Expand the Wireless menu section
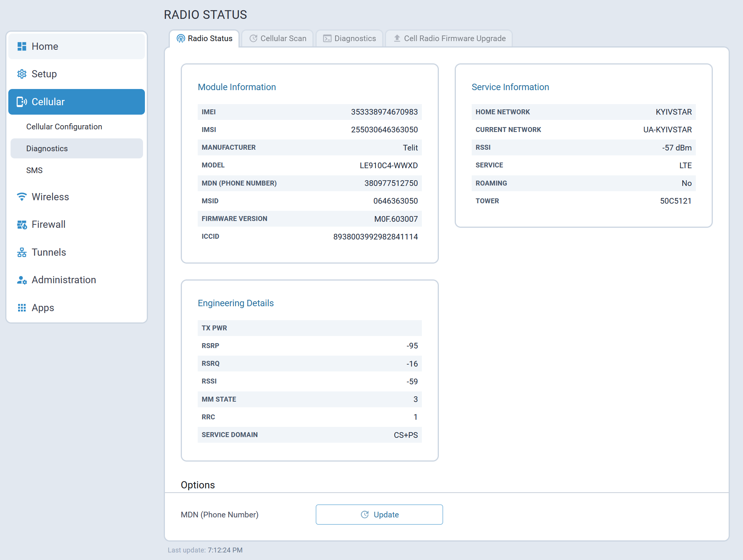 point(50,197)
